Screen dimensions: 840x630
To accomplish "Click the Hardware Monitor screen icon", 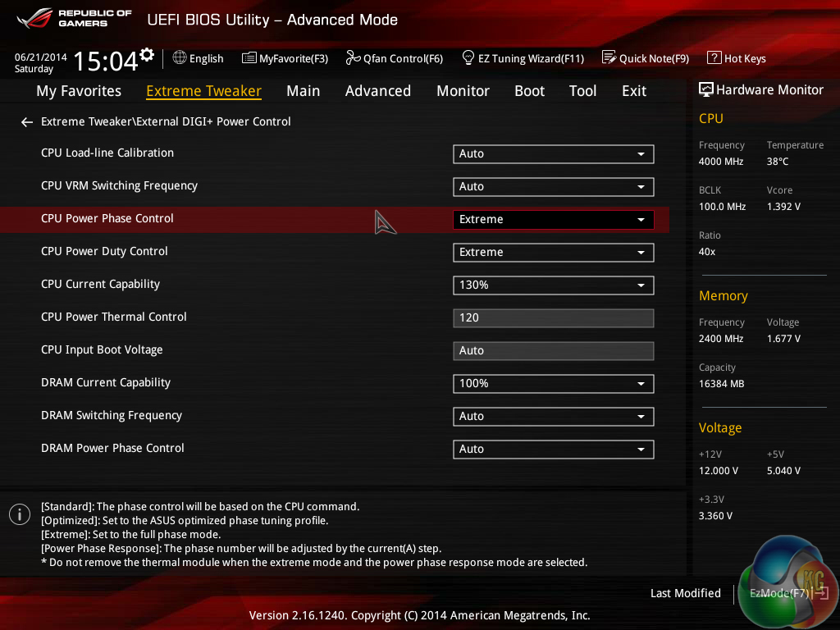I will [x=706, y=89].
